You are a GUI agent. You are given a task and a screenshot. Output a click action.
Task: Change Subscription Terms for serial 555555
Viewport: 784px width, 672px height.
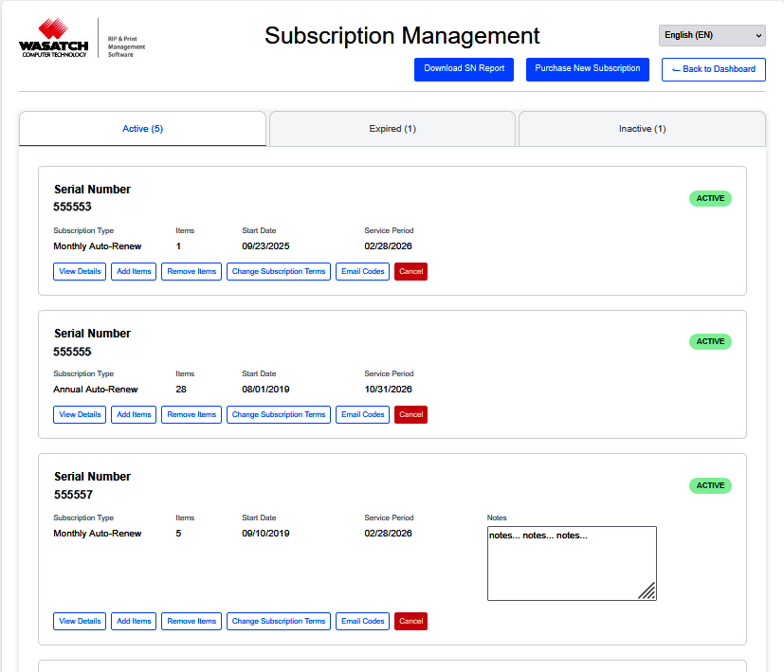pyautogui.click(x=278, y=415)
